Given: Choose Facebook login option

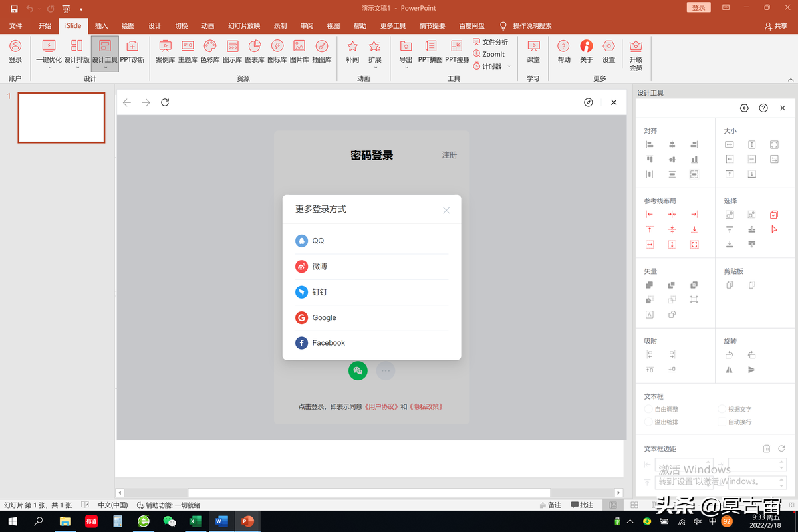Looking at the screenshot, I should (372, 343).
